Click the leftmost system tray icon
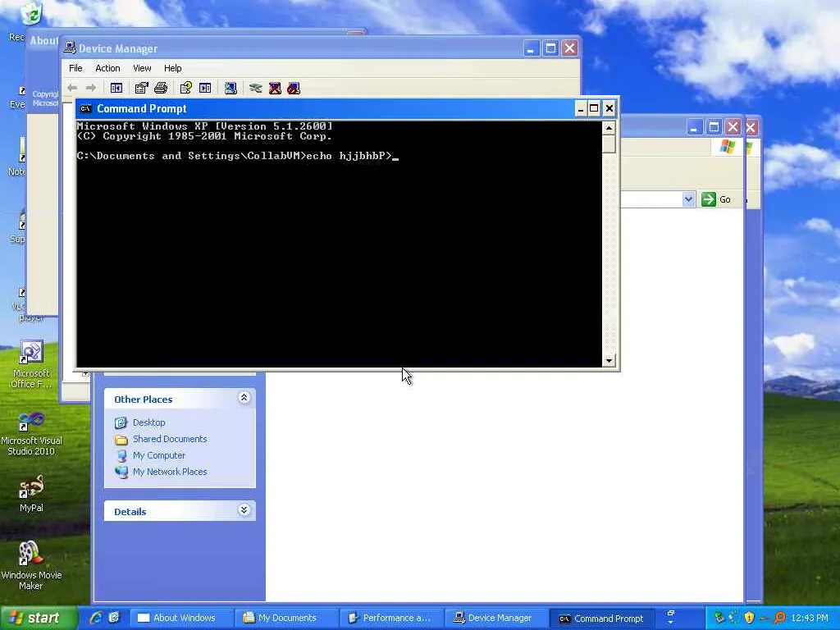The height and width of the screenshot is (630, 840). click(x=719, y=618)
